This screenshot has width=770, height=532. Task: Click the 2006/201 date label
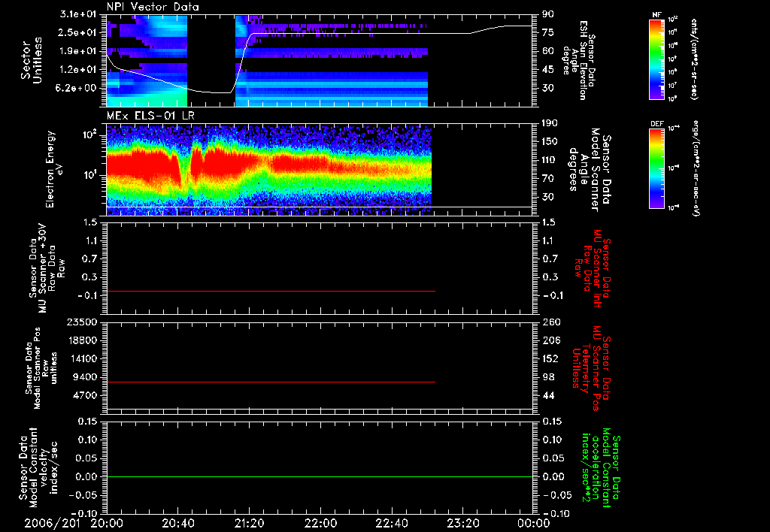coord(52,523)
